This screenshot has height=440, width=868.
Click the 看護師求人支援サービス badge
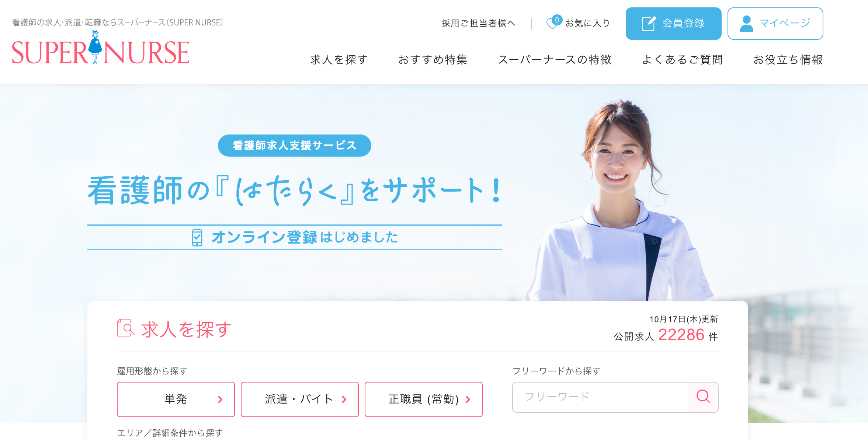(x=295, y=146)
